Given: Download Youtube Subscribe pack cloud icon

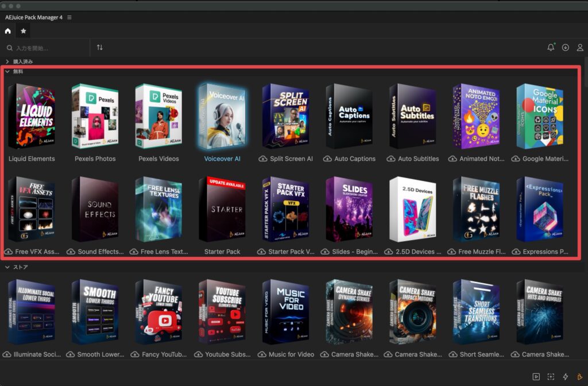Looking at the screenshot, I should click(x=198, y=354).
